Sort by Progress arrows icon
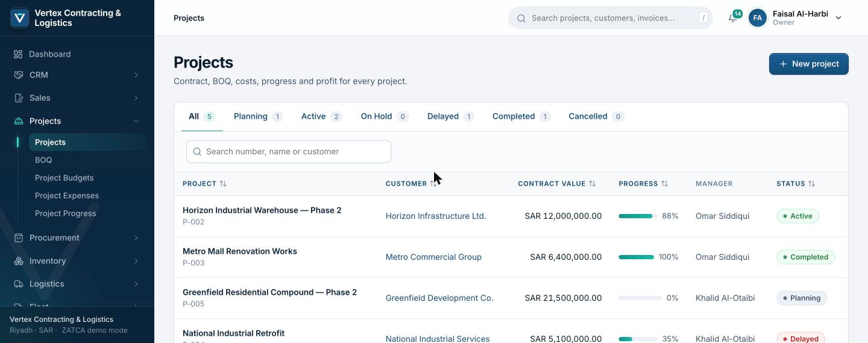 click(664, 184)
